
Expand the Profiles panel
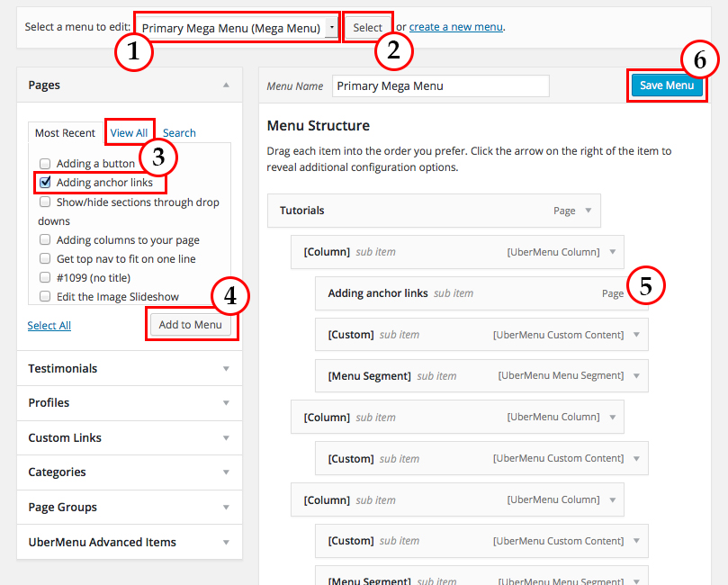click(226, 403)
